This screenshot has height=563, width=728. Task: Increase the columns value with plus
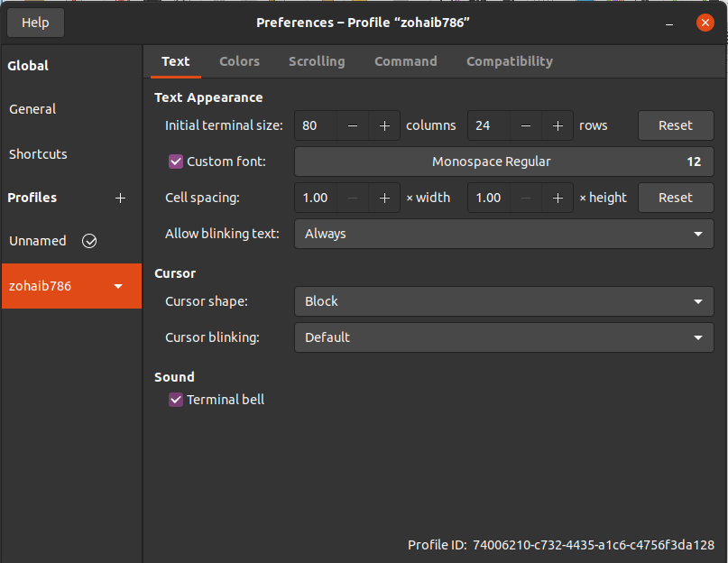point(384,125)
